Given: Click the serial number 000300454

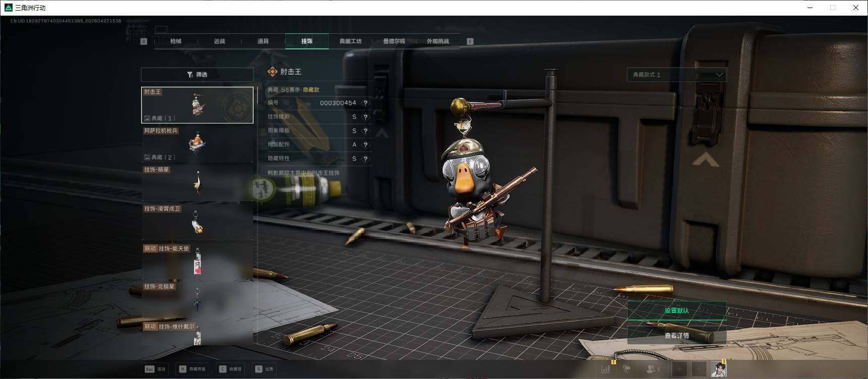Looking at the screenshot, I should (x=338, y=103).
